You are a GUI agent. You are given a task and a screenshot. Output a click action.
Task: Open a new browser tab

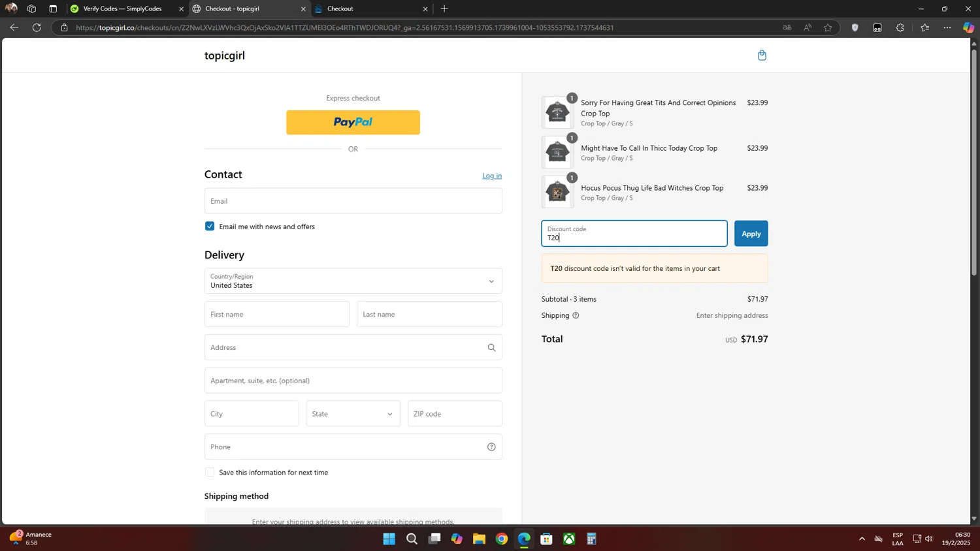444,8
